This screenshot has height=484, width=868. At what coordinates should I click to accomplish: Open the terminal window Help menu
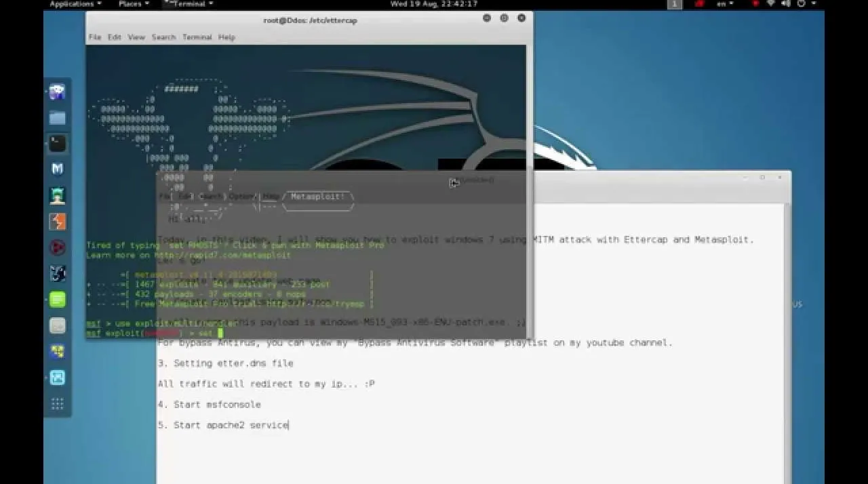tap(226, 37)
